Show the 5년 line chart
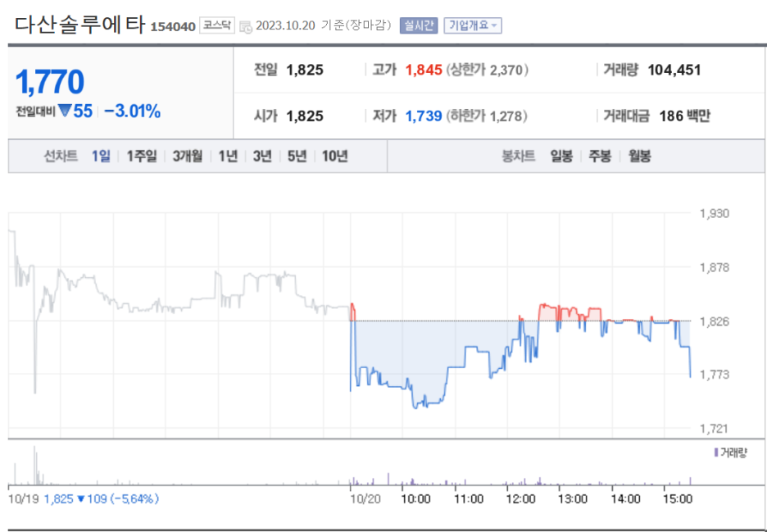Image resolution: width=767 pixels, height=532 pixels. click(x=297, y=156)
